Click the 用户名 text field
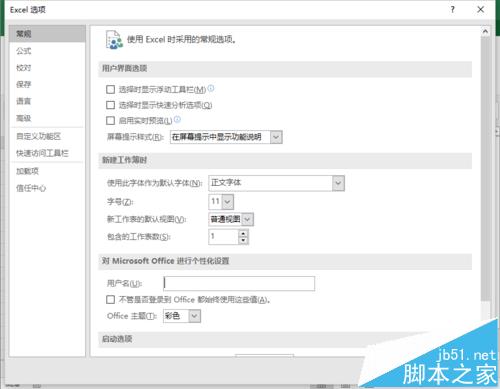This screenshot has width=500, height=389. click(x=239, y=283)
